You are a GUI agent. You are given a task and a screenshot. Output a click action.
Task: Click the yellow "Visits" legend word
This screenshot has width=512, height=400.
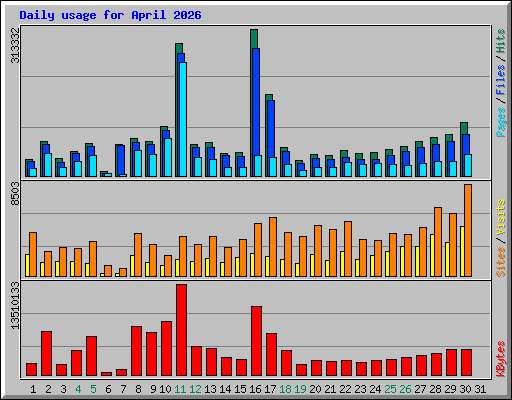pos(501,218)
